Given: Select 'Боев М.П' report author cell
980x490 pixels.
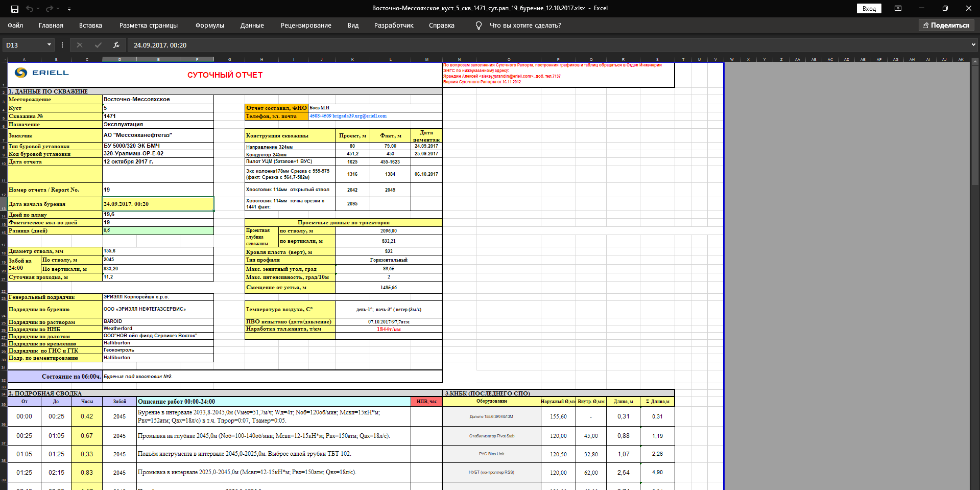Looking at the screenshot, I should 375,108.
